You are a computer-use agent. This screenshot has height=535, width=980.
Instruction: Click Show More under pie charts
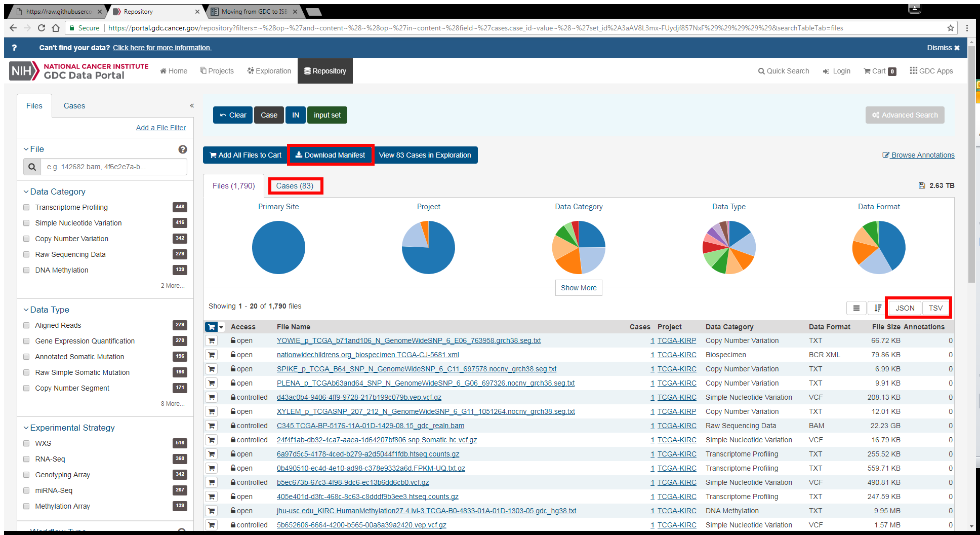pyautogui.click(x=579, y=288)
